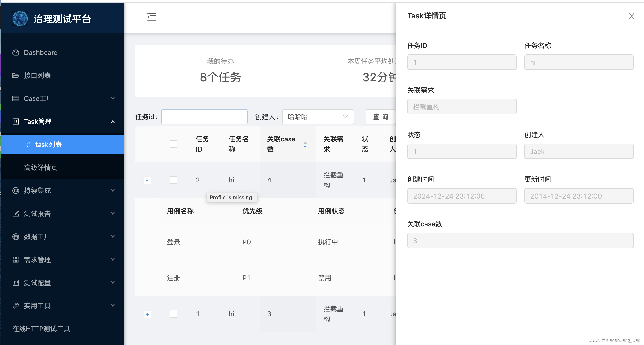
Task: Click the 注册 test case name cell
Action: click(x=173, y=278)
